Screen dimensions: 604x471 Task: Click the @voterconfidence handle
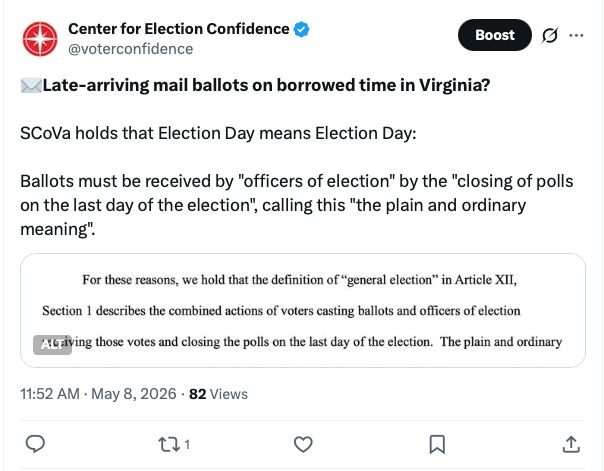(131, 49)
